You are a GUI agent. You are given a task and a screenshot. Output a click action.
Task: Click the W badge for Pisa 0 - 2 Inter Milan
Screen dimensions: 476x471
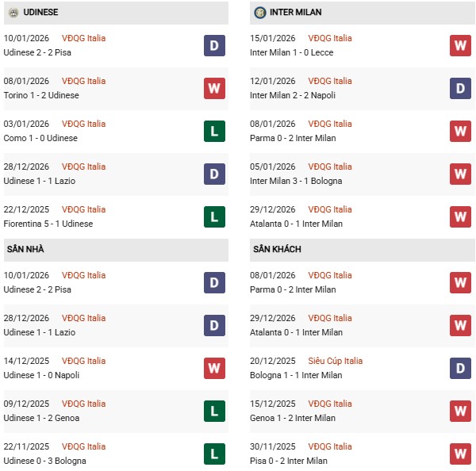tap(460, 454)
